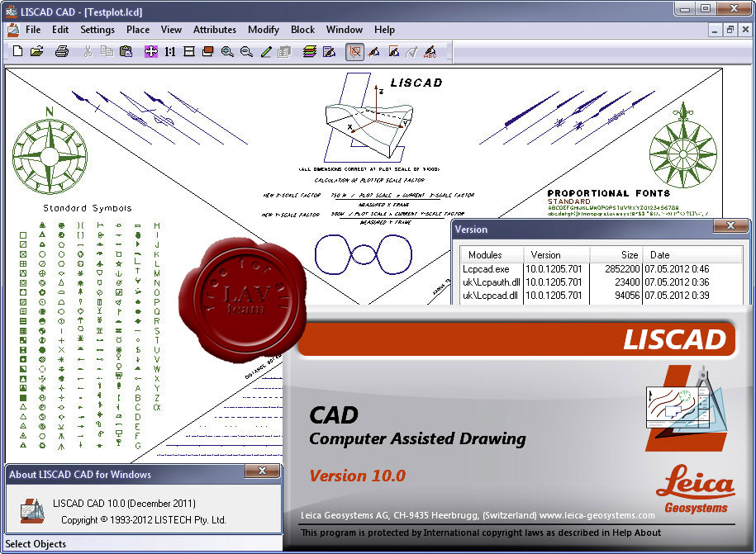Viewport: 756px width, 554px height.
Task: Click the edit sheet pencil icon
Action: click(x=330, y=51)
